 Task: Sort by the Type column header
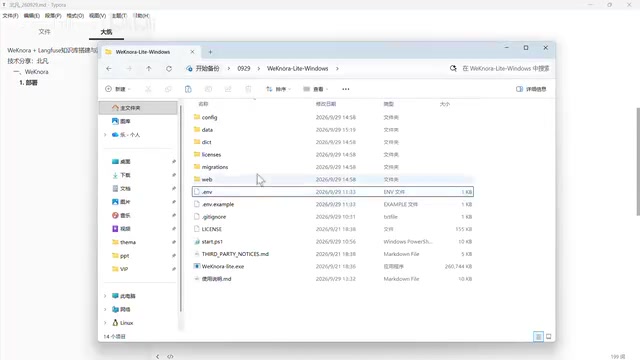(388, 104)
